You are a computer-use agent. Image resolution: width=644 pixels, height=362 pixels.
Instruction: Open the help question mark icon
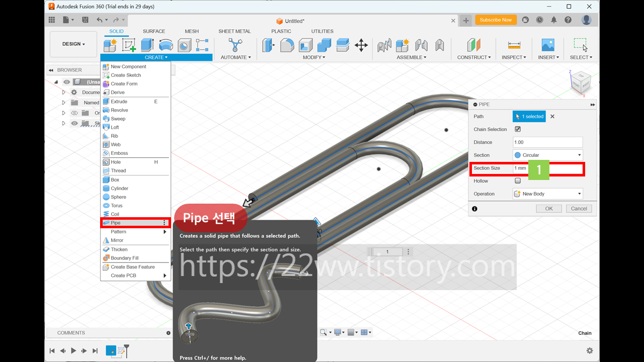(x=568, y=20)
